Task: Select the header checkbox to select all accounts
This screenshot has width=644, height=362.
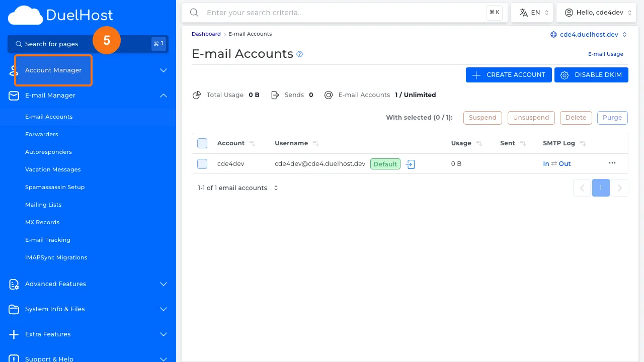Action: (202, 143)
